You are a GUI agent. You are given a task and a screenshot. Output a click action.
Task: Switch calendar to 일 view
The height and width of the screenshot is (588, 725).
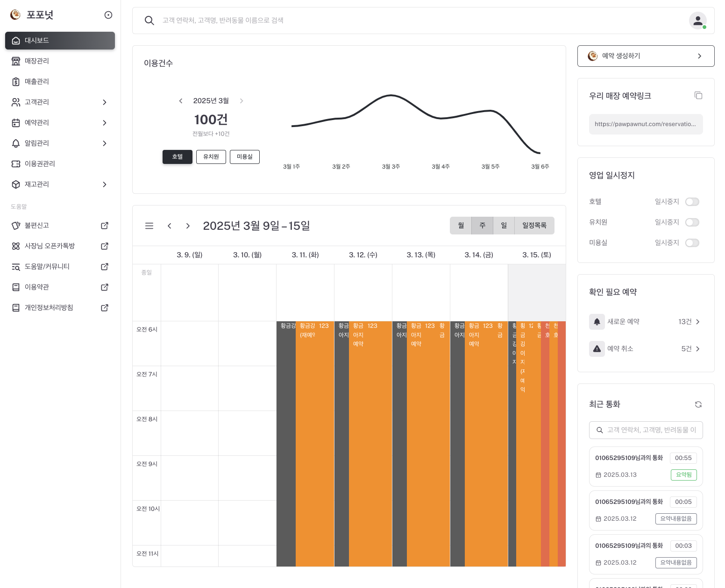pos(504,226)
